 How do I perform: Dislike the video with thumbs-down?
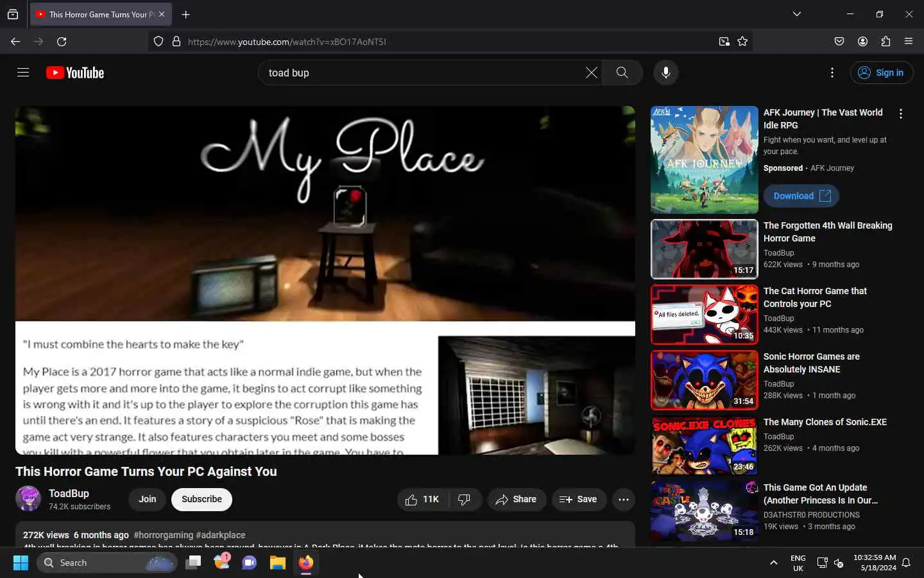(x=465, y=499)
